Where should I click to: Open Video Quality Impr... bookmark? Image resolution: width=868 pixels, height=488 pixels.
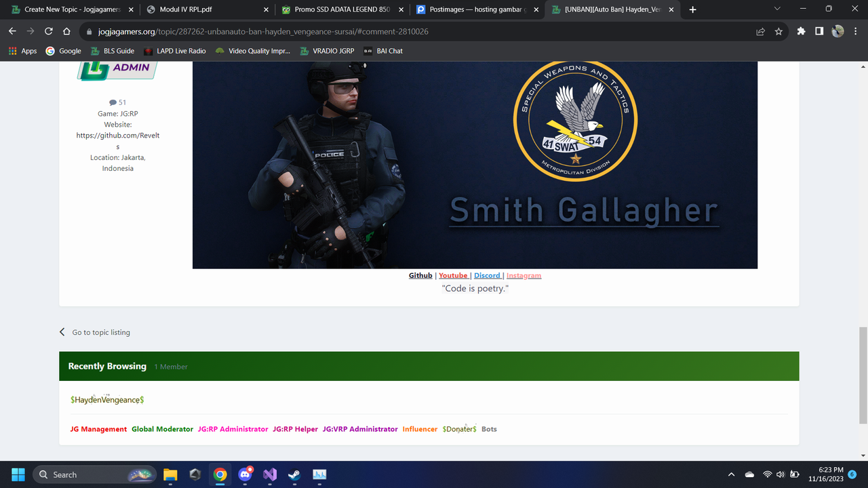[x=252, y=51]
